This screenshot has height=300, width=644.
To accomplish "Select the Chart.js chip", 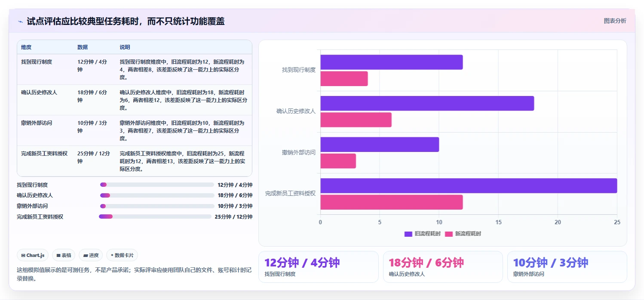I will [33, 255].
